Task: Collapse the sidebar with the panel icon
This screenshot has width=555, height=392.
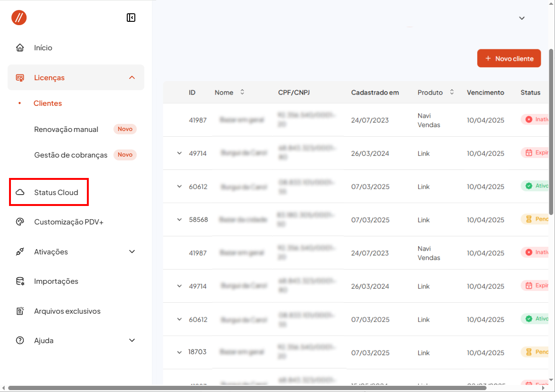Action: 131,18
